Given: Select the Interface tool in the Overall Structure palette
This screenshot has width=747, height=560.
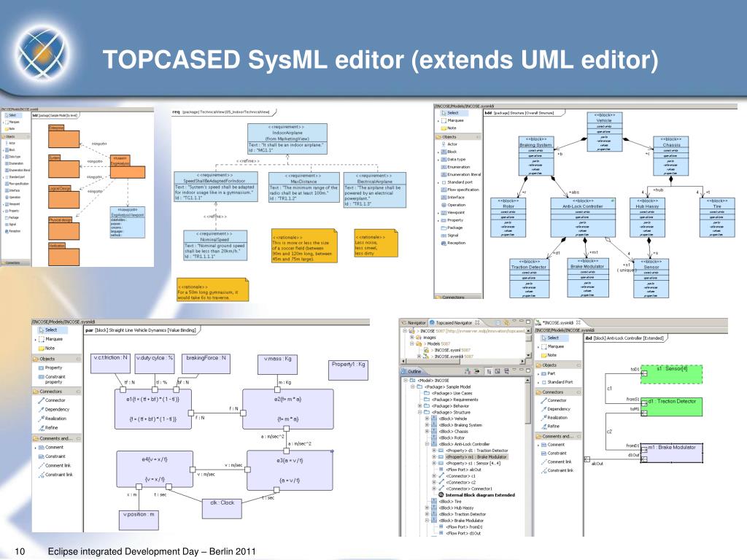Looking at the screenshot, I should (452, 197).
